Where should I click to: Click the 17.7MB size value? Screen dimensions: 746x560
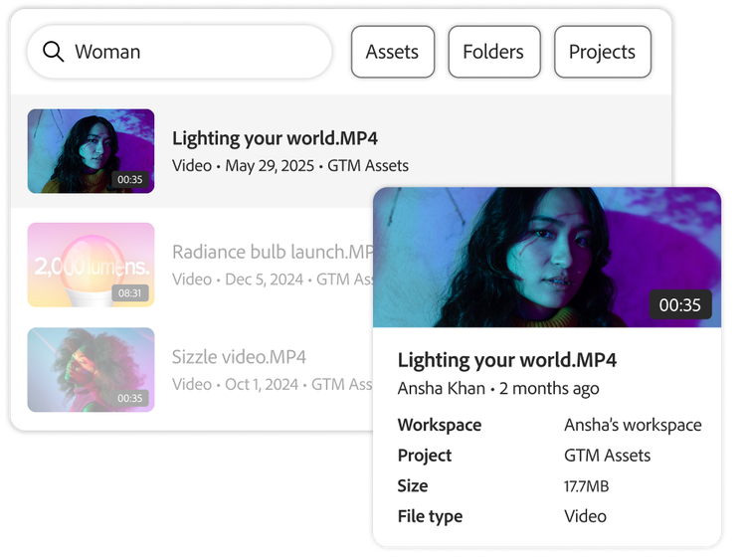586,486
